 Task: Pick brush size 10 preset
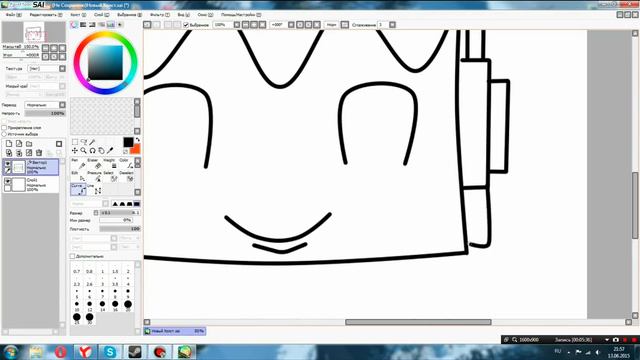click(77, 306)
